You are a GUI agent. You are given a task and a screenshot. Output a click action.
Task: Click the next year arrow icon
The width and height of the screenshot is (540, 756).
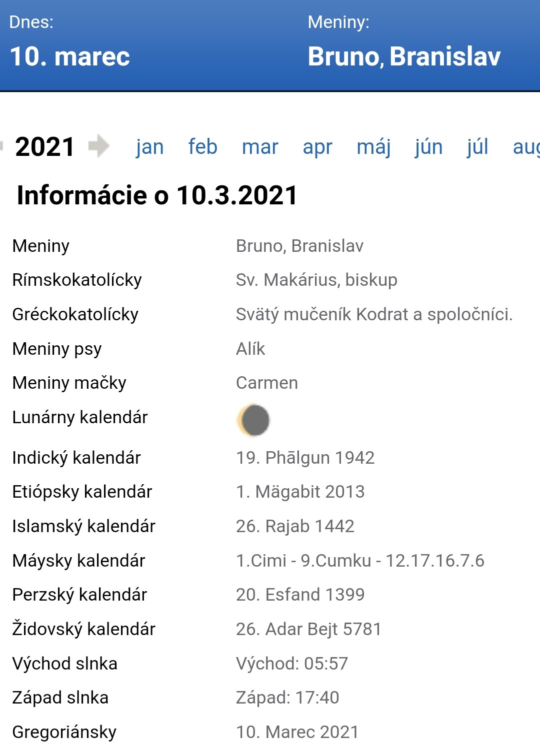tap(99, 146)
